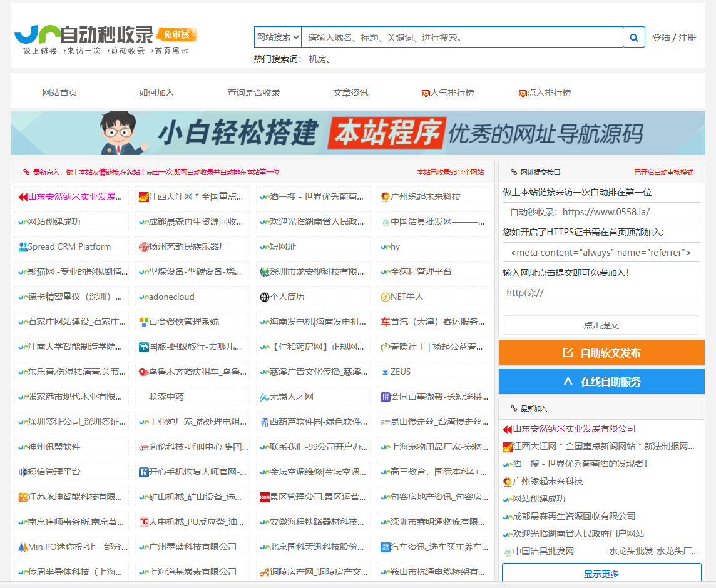This screenshot has width=716, height=588.
Task: Click the 短信管理平台 favicon
Action: 23,472
